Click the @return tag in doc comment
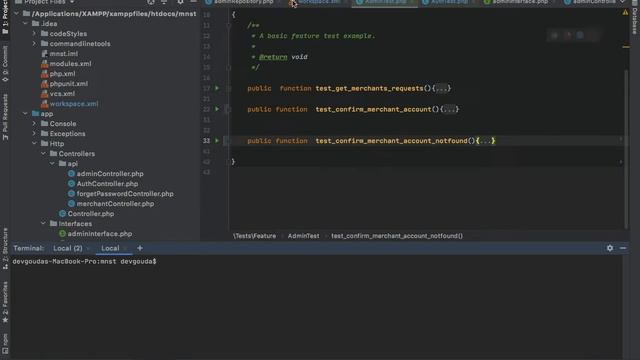 273,57
